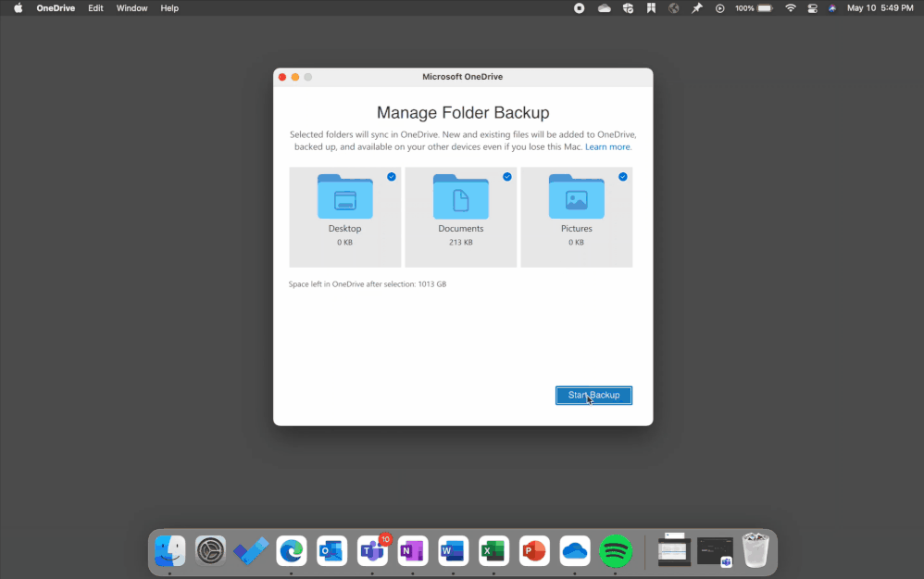Screen dimensions: 924x579
Task: Deselect the Desktop folder for backup
Action: click(x=391, y=177)
